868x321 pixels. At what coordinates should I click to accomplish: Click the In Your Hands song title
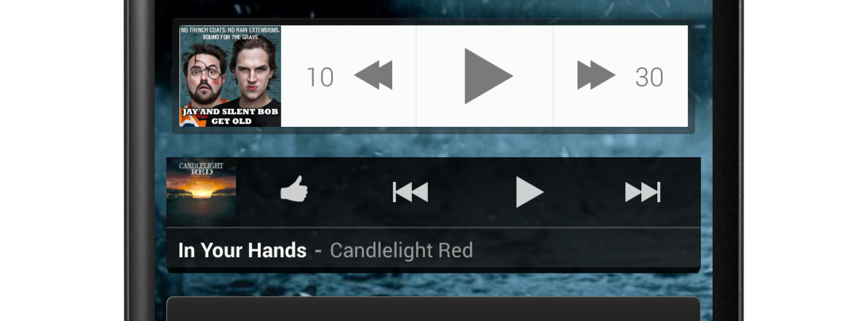click(x=242, y=250)
